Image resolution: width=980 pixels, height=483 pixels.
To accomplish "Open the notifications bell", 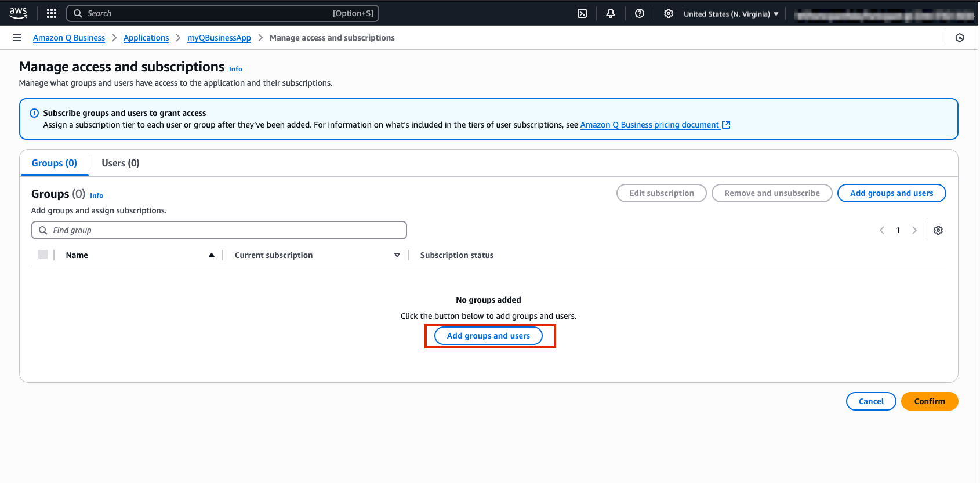I will 611,13.
